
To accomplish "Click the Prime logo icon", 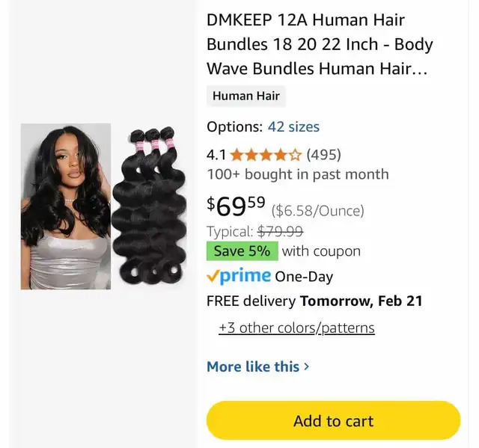I will (x=245, y=276).
